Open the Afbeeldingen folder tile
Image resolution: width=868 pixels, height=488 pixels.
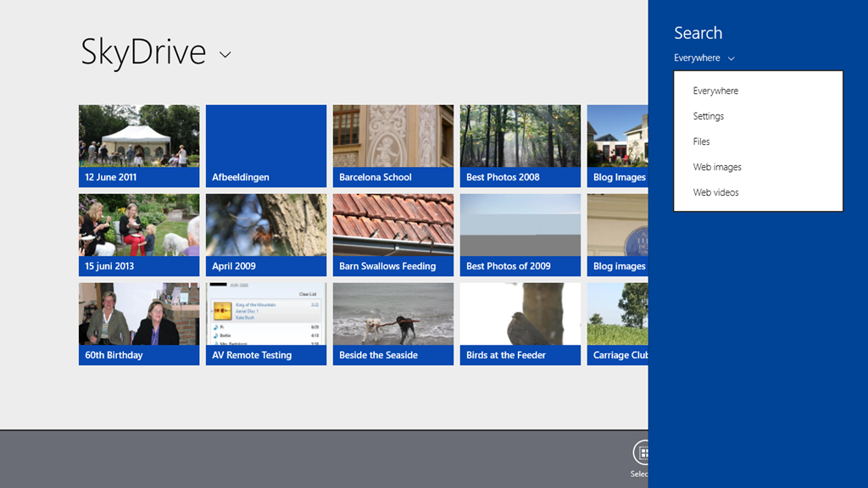pos(266,145)
